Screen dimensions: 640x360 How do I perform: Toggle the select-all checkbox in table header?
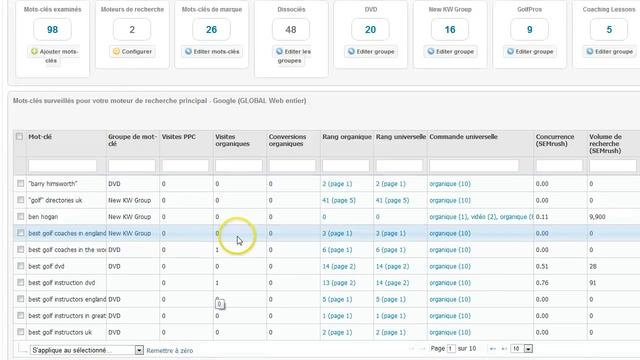pos(19,136)
